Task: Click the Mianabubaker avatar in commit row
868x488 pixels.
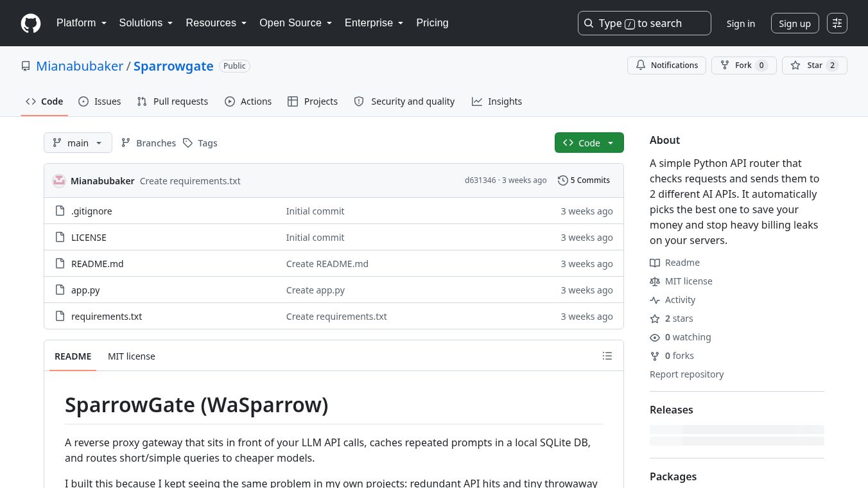Action: coord(59,180)
